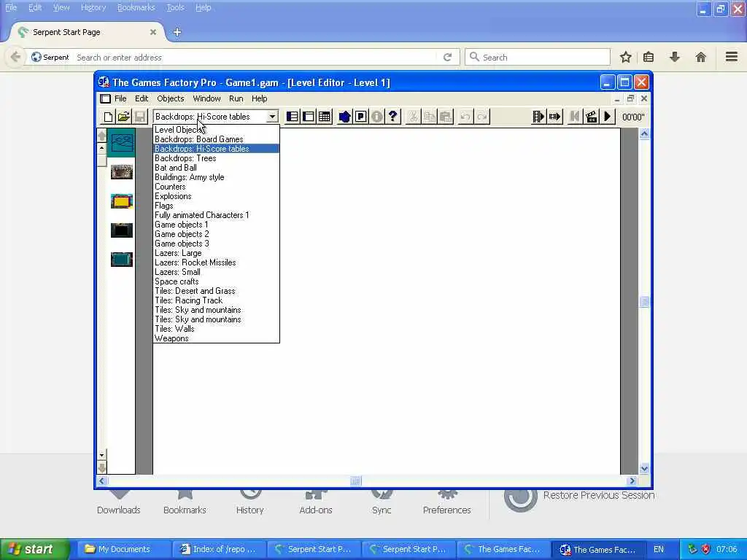Screen dimensions: 747x560
Task: Choose Fully animated Characters 1
Action: [216, 215]
